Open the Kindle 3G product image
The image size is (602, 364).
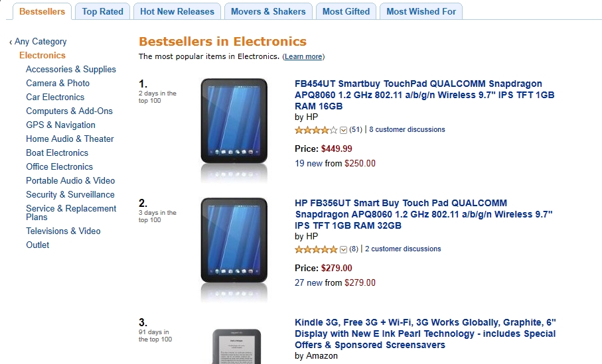234,346
